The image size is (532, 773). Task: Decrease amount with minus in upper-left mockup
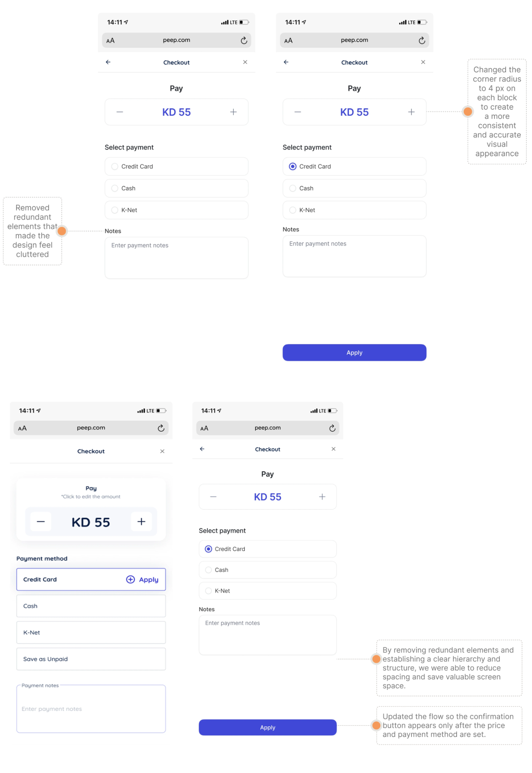tap(120, 112)
